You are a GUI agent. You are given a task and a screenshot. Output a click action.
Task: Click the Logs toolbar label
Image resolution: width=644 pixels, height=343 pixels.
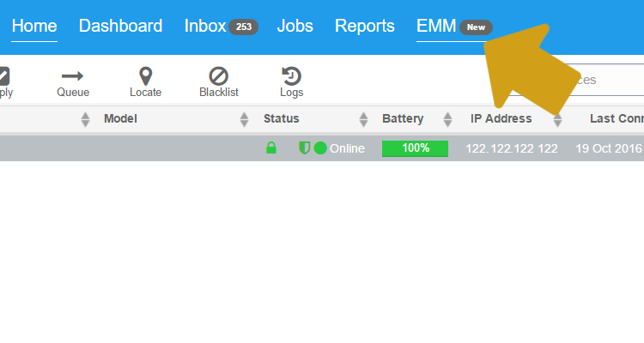[292, 93]
